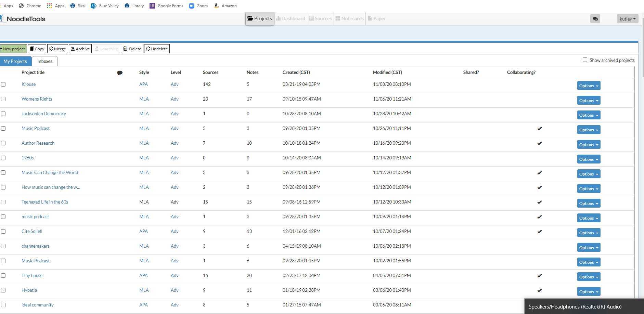Open the Zoom bookmark in bookmarks bar
This screenshot has height=314, width=644.
click(x=198, y=6)
